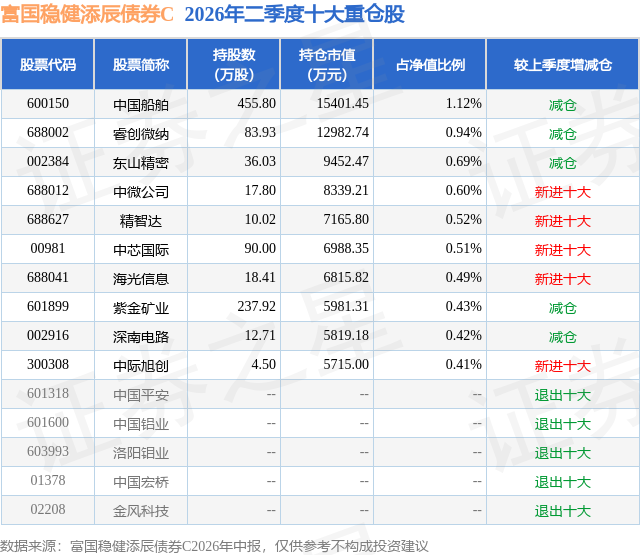This screenshot has width=640, height=555.
Task: Open the 洛阳钼业 stock name
Action: pyautogui.click(x=141, y=453)
